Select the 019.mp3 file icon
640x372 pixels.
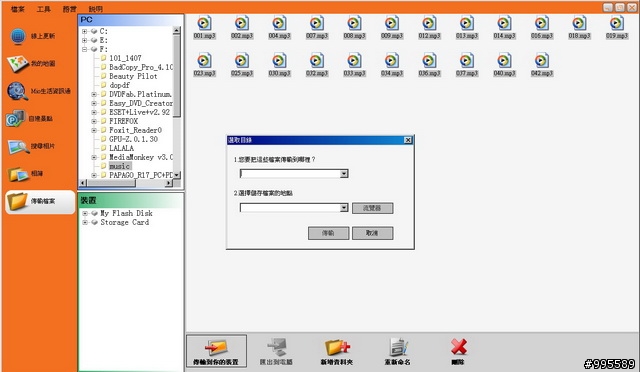click(x=617, y=23)
